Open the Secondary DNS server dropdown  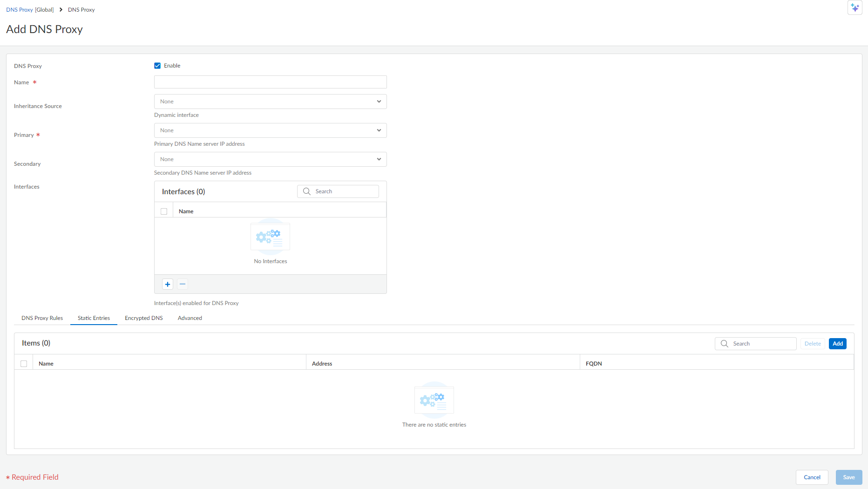(270, 159)
